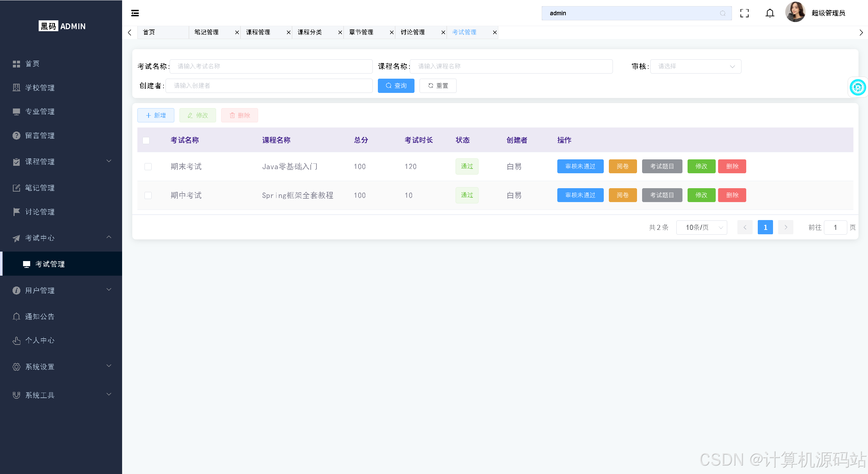Open the notification bell icon
The height and width of the screenshot is (474, 868).
pyautogui.click(x=769, y=13)
